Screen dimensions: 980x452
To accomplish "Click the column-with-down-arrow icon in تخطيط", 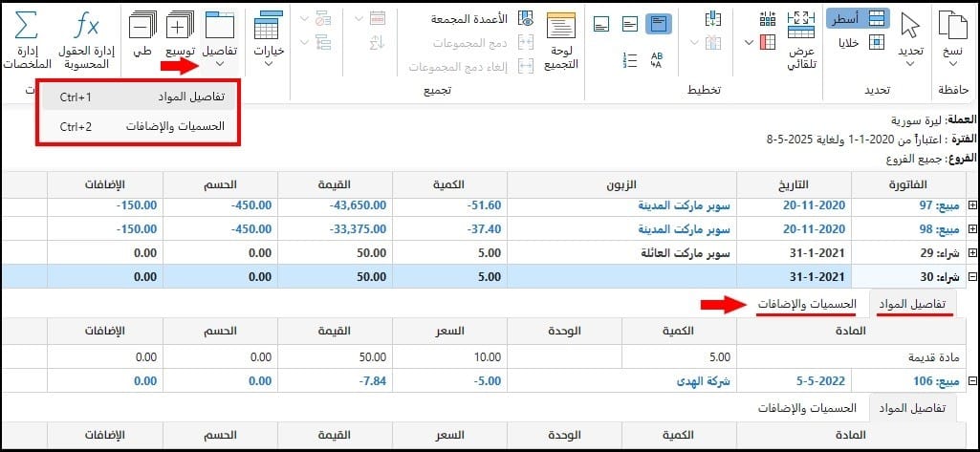I will point(712,19).
